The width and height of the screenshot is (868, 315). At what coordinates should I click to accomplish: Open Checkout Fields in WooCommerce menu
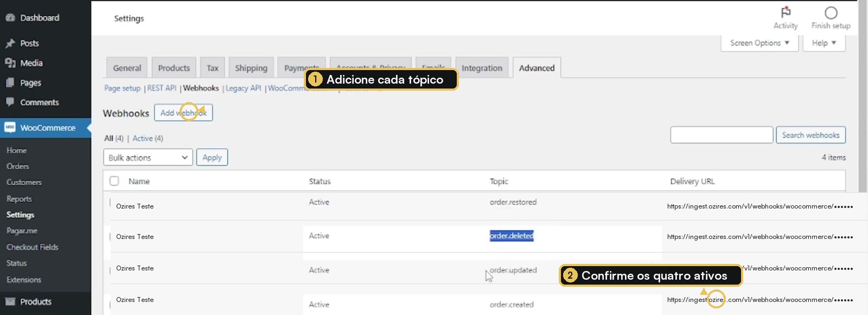[33, 247]
